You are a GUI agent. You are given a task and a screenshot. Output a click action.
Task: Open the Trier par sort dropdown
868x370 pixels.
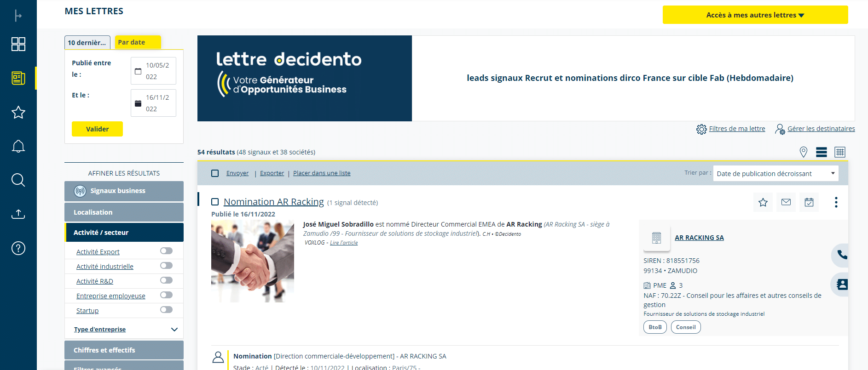coord(776,173)
